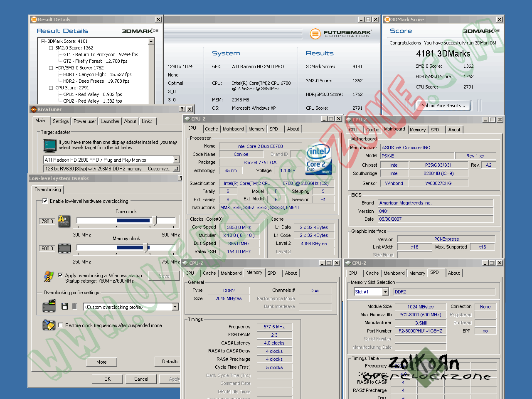Click the overclocking profile chip icon
The width and height of the screenshot is (532, 399).
(49, 306)
